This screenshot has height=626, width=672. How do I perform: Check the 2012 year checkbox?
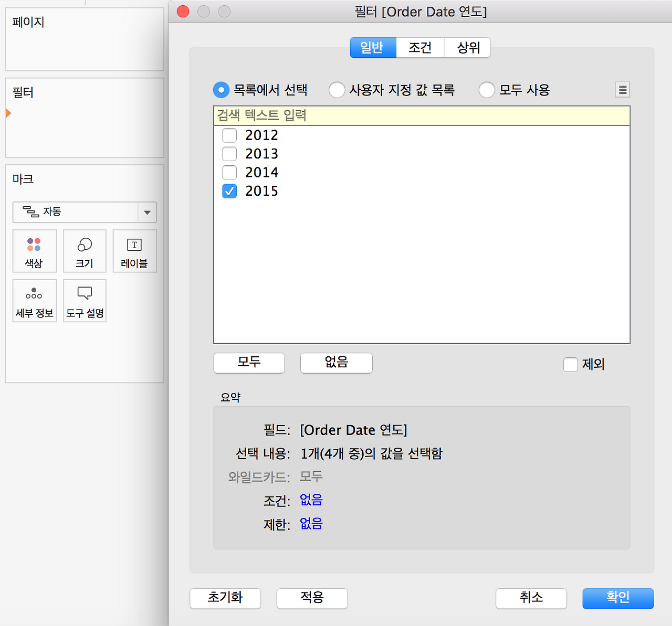[x=229, y=135]
